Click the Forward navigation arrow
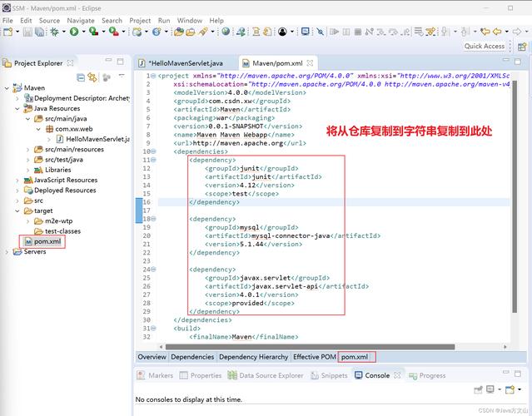The image size is (532, 416). pos(517,32)
